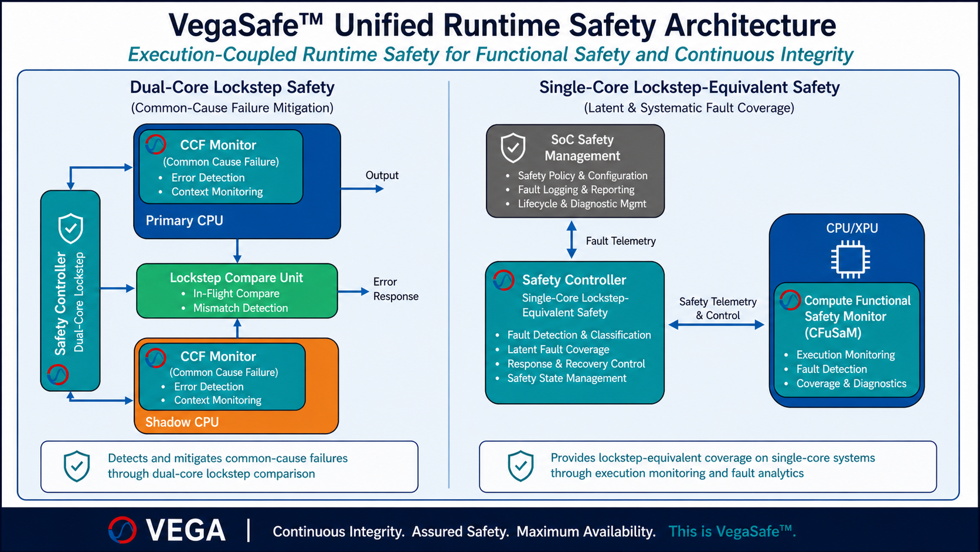980x552 pixels.
Task: Click the shield icon in the Dual-Core Lockstep Safety Controller bar
Action: tap(71, 228)
